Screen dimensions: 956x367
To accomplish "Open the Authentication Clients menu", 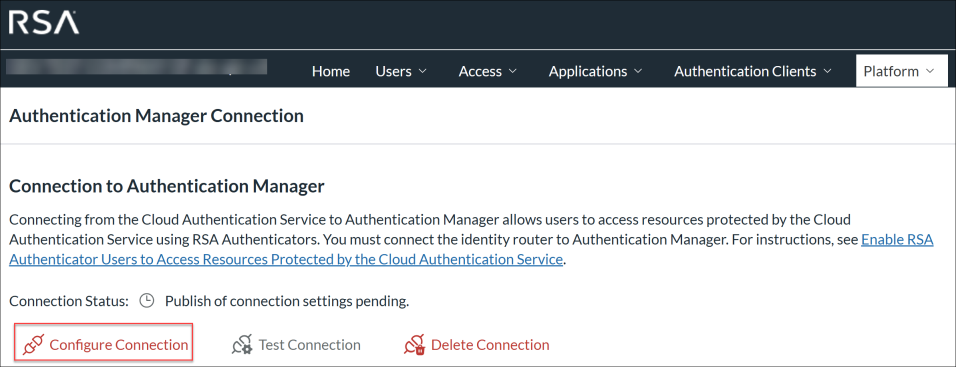I will pos(753,71).
